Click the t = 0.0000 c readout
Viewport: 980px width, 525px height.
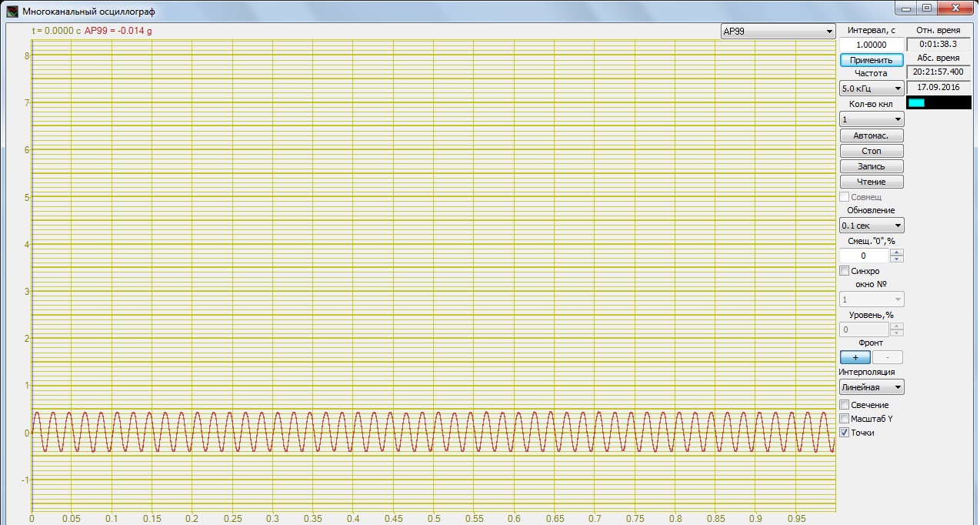[56, 31]
